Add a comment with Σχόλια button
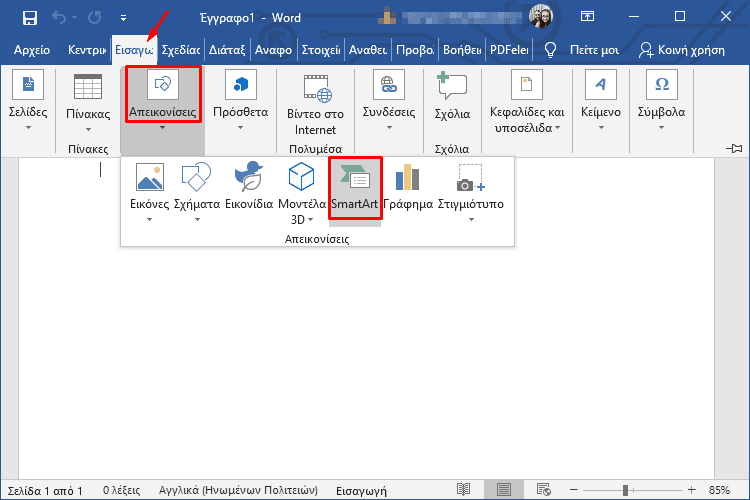 tap(452, 96)
